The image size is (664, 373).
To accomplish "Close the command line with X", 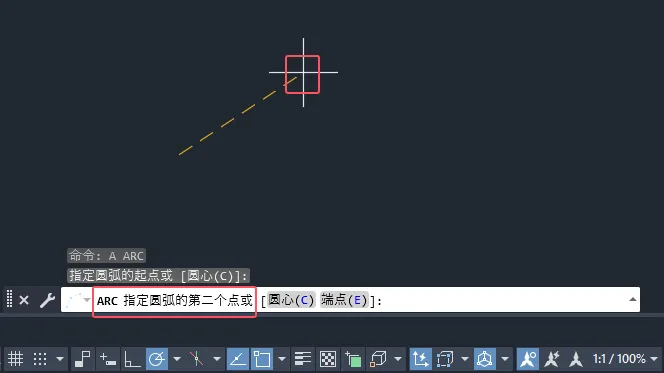I will [x=24, y=300].
